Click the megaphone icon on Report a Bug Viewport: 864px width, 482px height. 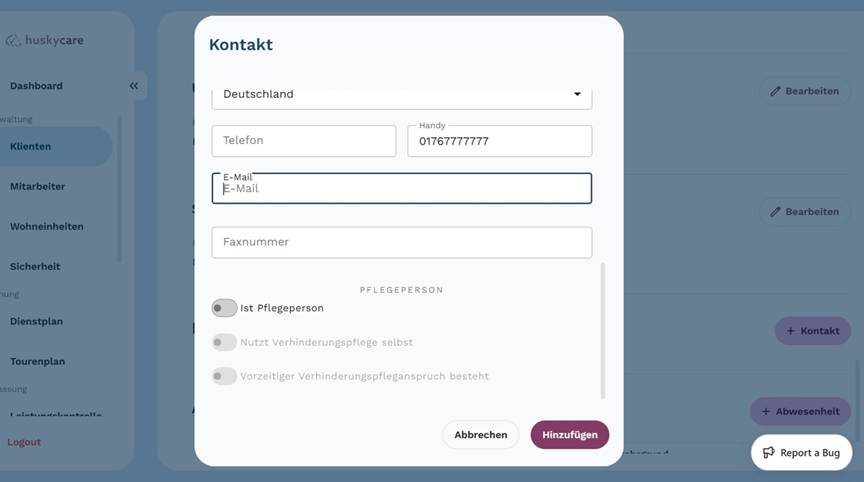[x=769, y=453]
